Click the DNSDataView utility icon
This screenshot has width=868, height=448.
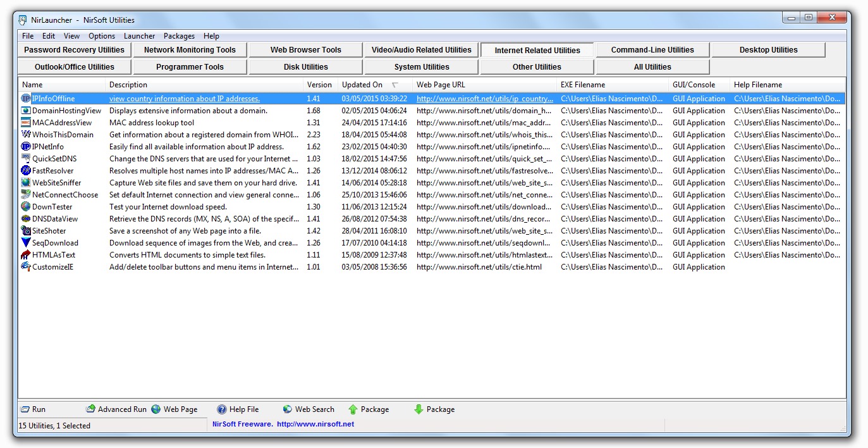26,219
